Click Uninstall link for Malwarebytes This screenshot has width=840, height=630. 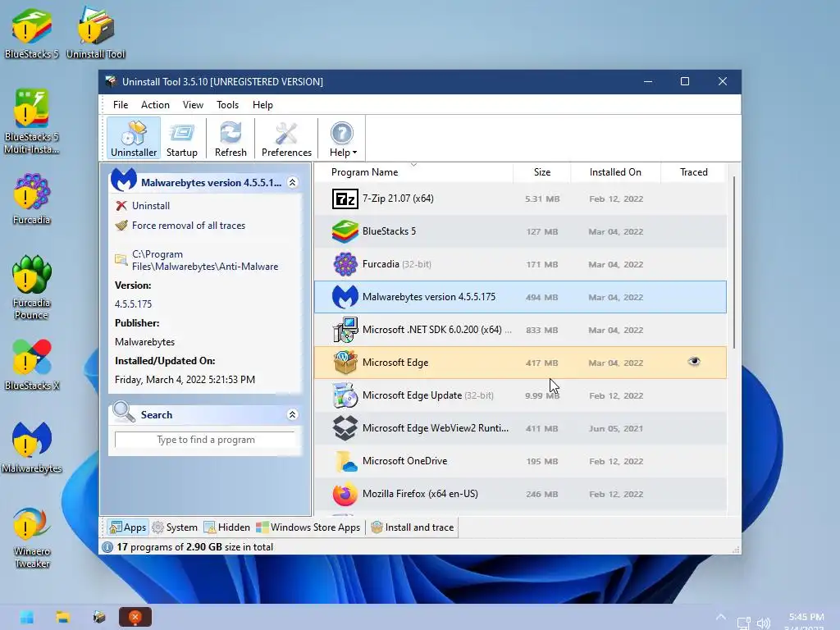coord(151,206)
